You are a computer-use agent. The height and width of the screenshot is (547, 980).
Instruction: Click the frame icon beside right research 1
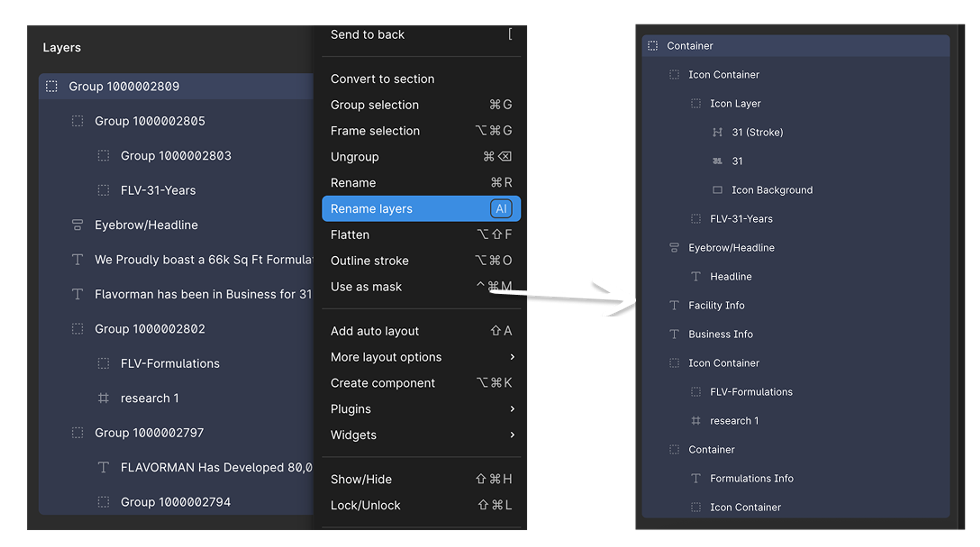(x=696, y=421)
